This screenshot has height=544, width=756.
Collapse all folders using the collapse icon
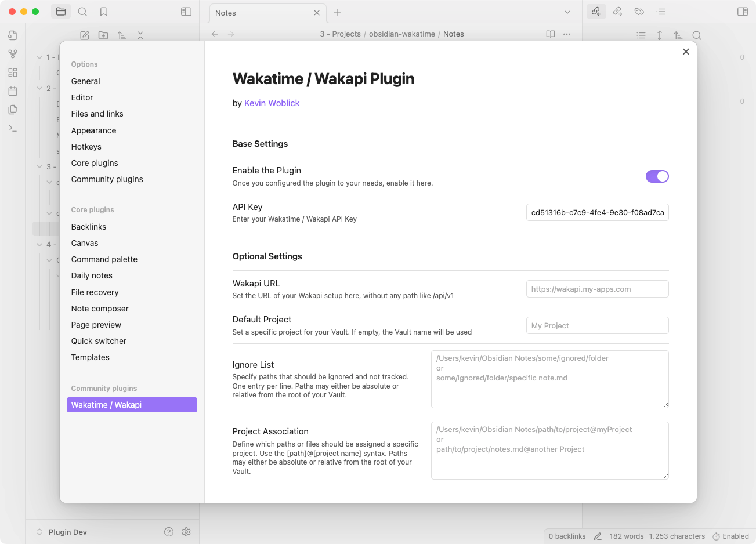(140, 35)
